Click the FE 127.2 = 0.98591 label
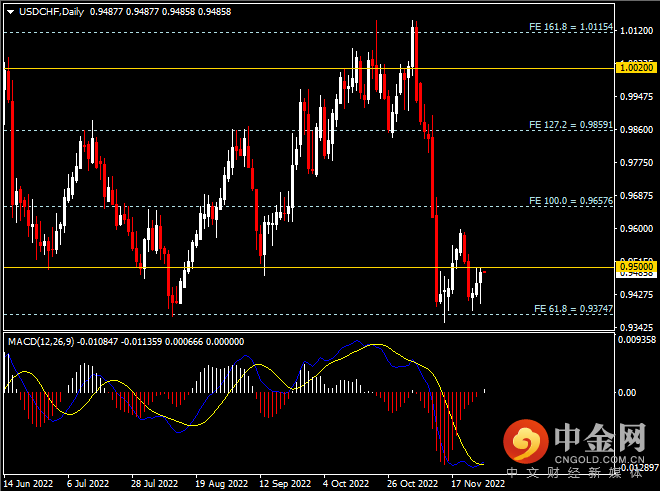660x491 pixels. click(x=568, y=125)
